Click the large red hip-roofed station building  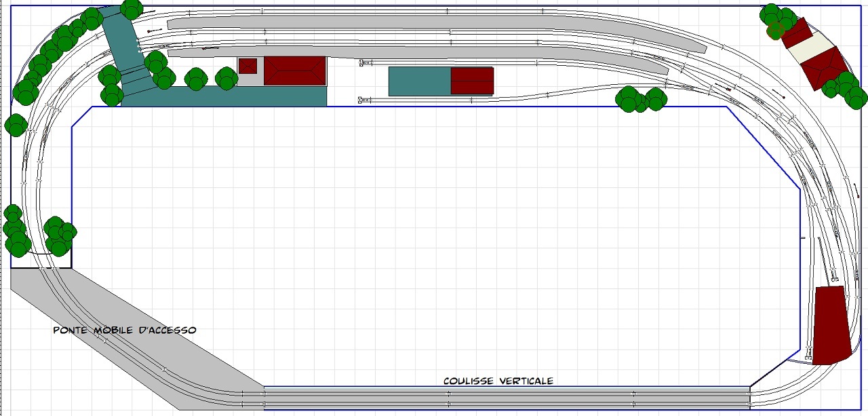click(295, 71)
